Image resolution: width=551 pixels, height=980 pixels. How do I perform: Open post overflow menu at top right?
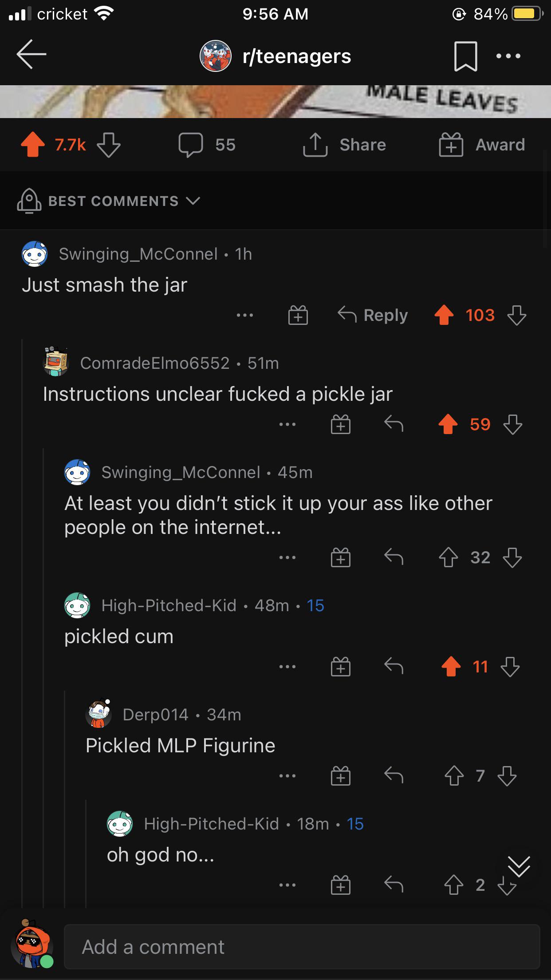[509, 56]
